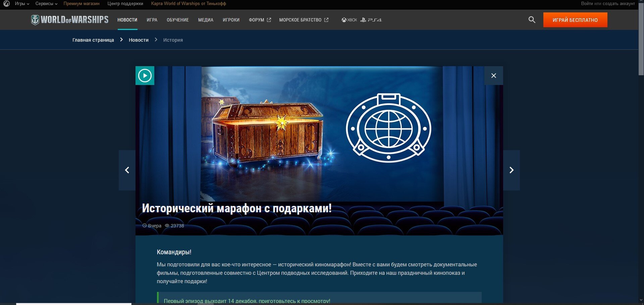The image size is (644, 305).
Task: Go to Центр поддержки
Action: coord(125,4)
